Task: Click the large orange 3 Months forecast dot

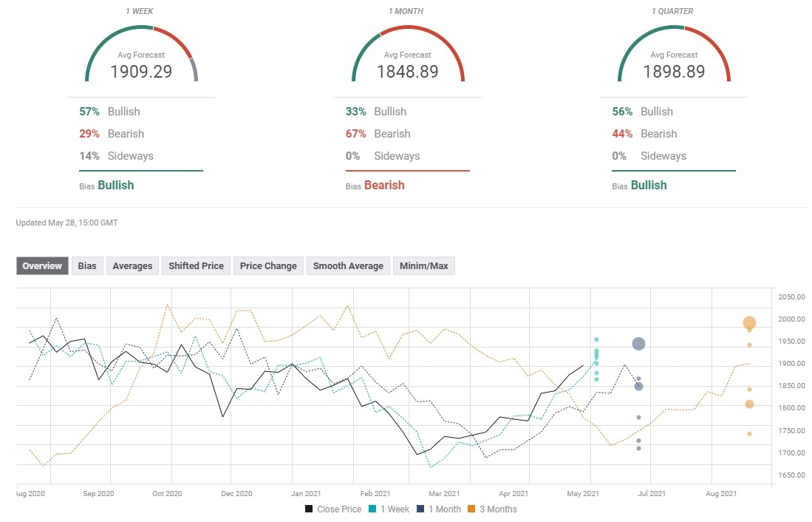Action: click(748, 323)
